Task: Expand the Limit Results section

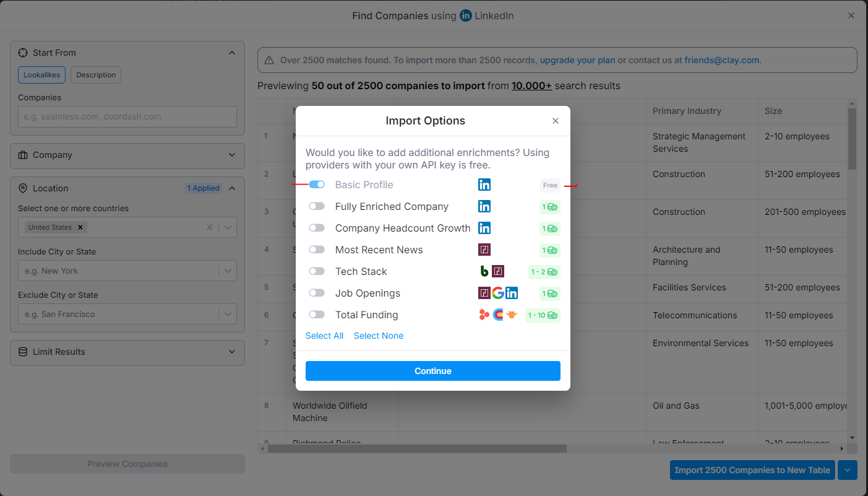Action: click(x=127, y=352)
